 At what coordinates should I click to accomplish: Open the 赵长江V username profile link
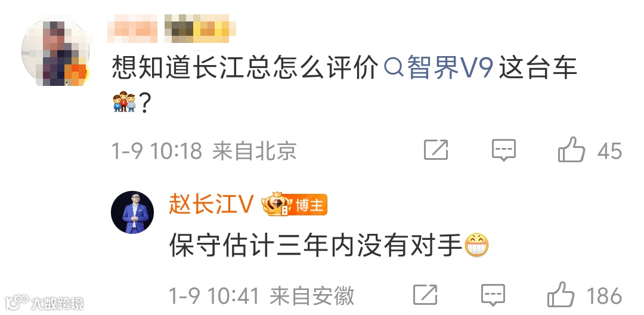pyautogui.click(x=210, y=203)
